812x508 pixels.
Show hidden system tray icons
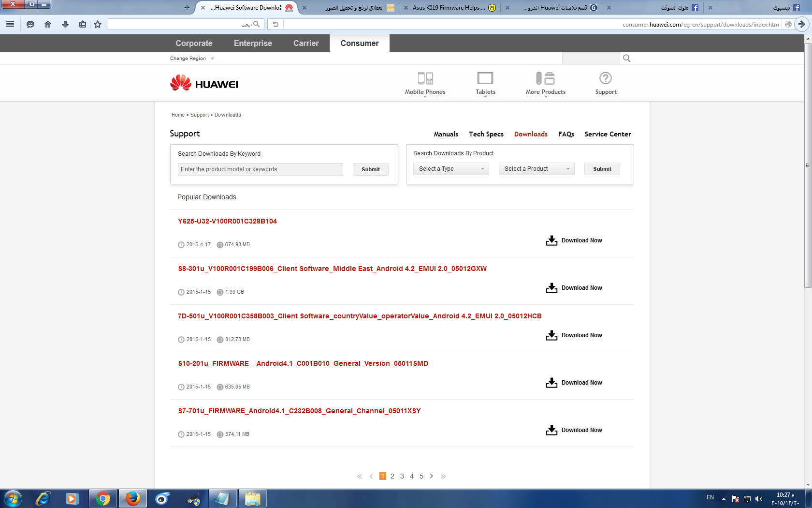pos(724,499)
